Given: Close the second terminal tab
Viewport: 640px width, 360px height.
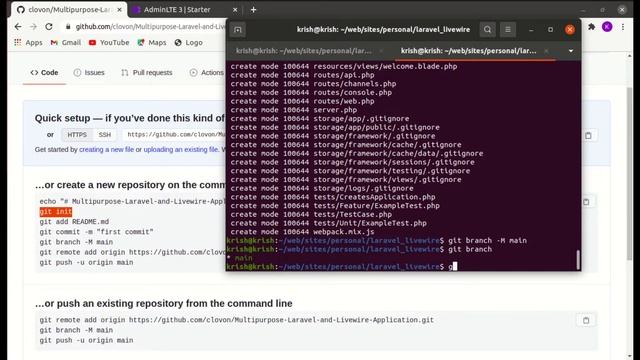Looking at the screenshot, I should click(546, 51).
